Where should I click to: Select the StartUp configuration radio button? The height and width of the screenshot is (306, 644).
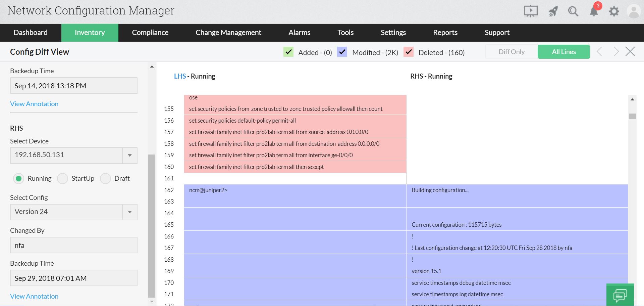click(x=62, y=178)
